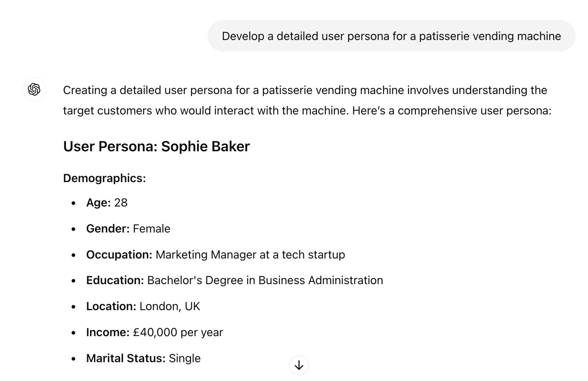Click the 'Single' marital status value
This screenshot has height=381, width=588.
pyautogui.click(x=184, y=358)
